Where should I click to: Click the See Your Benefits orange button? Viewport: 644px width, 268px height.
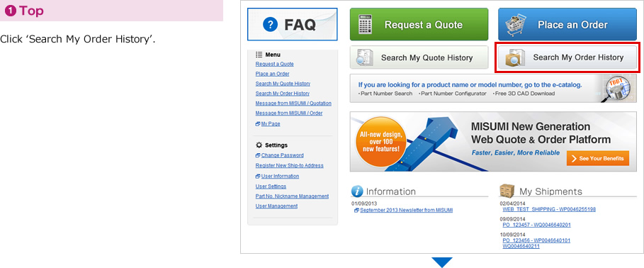click(x=597, y=158)
